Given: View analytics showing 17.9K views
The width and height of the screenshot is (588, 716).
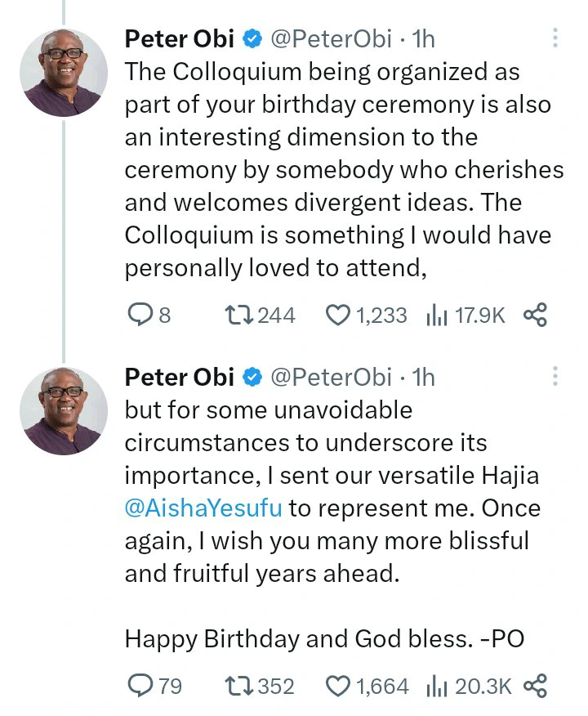Looking at the screenshot, I should pos(465,315).
